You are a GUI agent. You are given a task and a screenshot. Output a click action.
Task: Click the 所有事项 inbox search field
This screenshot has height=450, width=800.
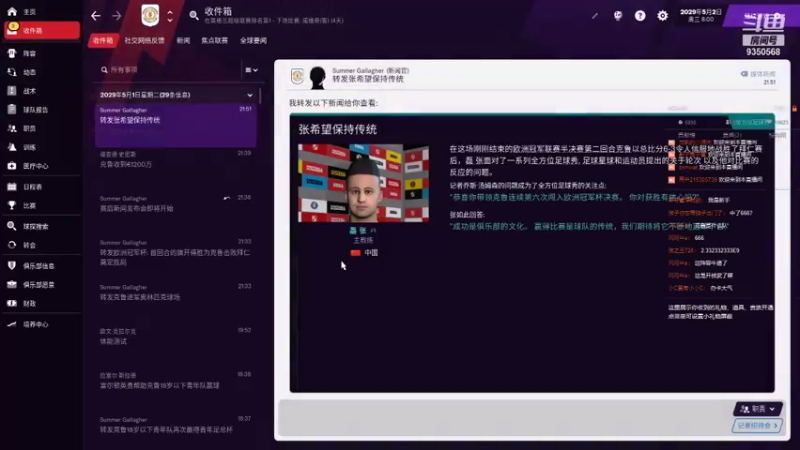[x=168, y=70]
